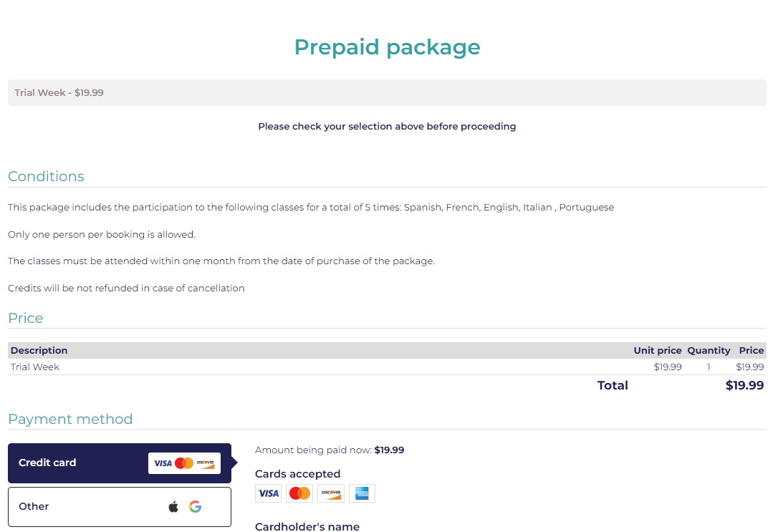
Task: Click the Payment method section heading
Action: pyautogui.click(x=70, y=419)
